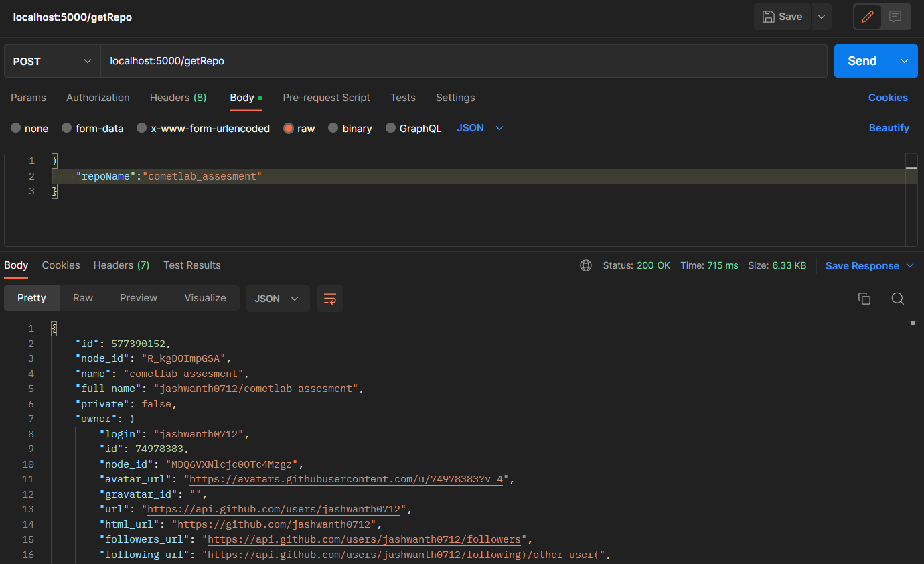Image resolution: width=924 pixels, height=564 pixels.
Task: Expand the Save Response dropdown
Action: (870, 266)
